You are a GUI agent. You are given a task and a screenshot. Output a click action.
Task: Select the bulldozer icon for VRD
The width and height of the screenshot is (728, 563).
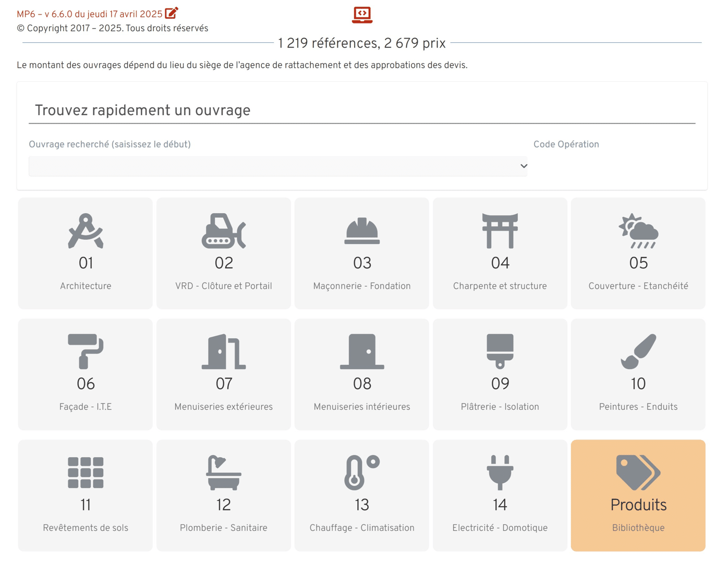[x=223, y=231]
